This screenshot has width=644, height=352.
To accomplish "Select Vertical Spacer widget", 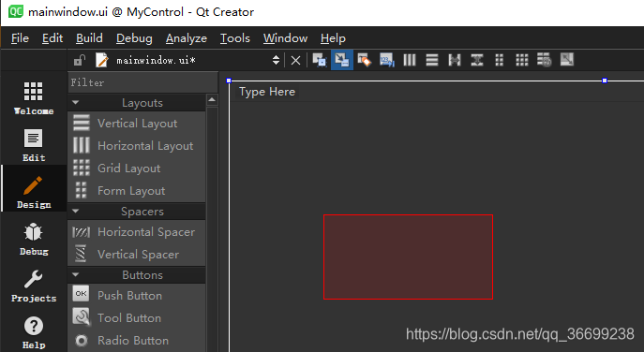I will tap(136, 255).
